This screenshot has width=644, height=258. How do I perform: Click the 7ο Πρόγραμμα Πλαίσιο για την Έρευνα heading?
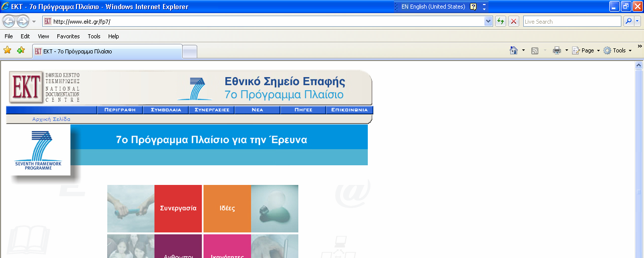coord(211,140)
